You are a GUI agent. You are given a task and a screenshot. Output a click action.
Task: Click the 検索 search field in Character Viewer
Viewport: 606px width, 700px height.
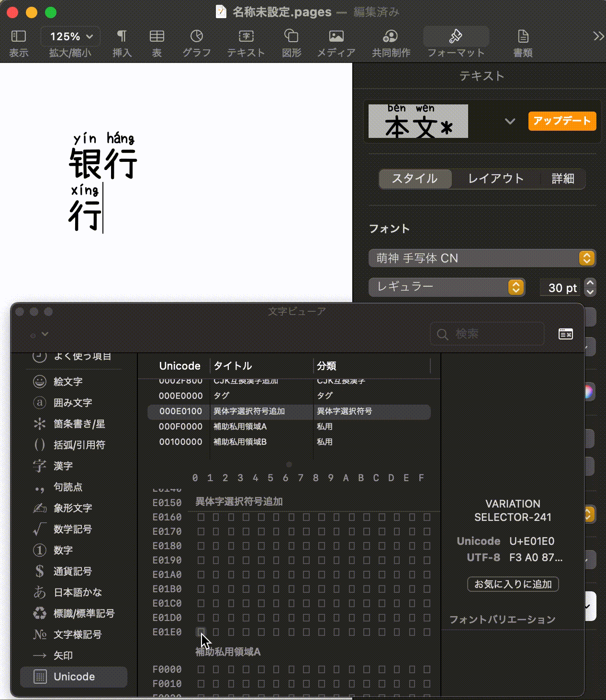[x=486, y=334]
